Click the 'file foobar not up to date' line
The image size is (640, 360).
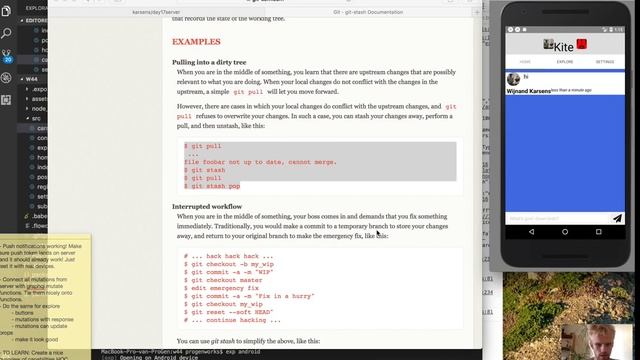[260, 162]
